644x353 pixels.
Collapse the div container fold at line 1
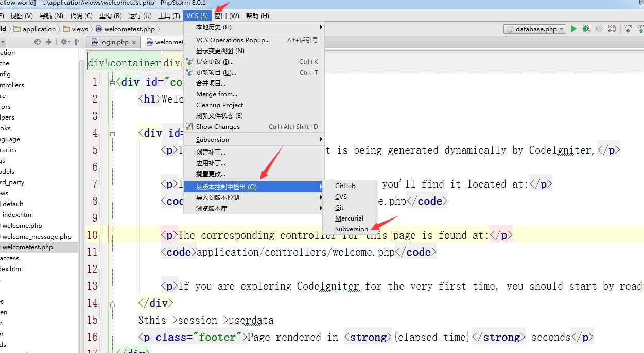(x=112, y=82)
